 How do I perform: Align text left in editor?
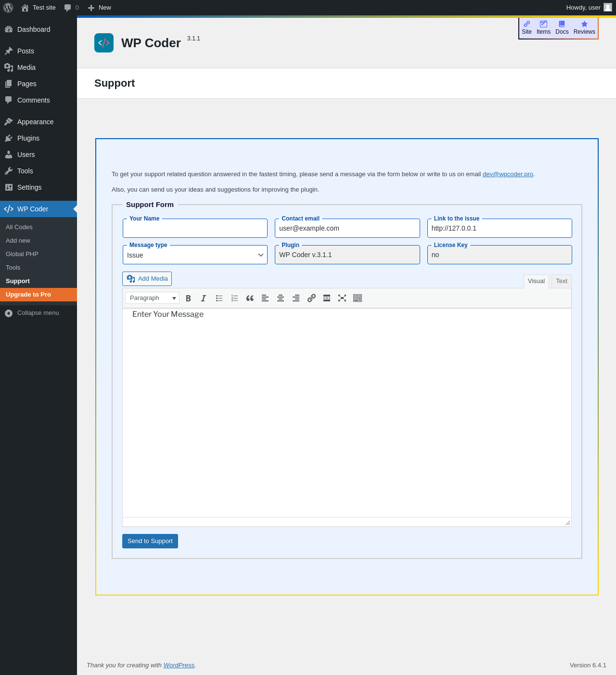pyautogui.click(x=265, y=298)
